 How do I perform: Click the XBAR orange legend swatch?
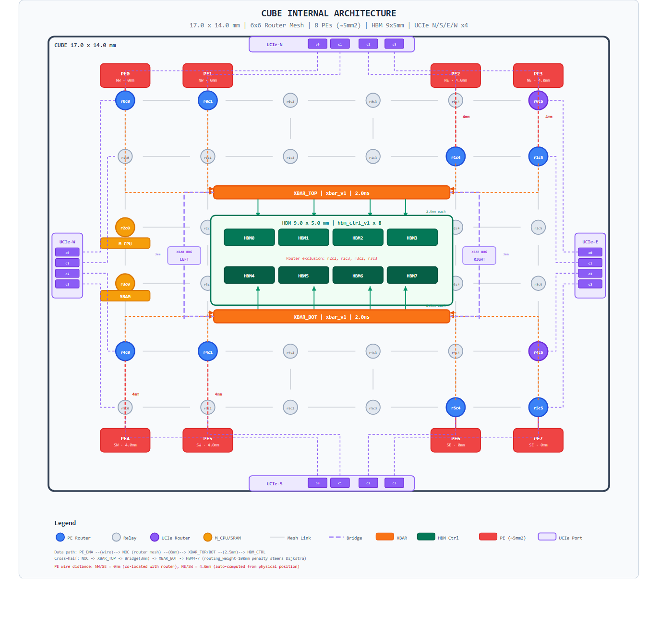pyautogui.click(x=385, y=537)
